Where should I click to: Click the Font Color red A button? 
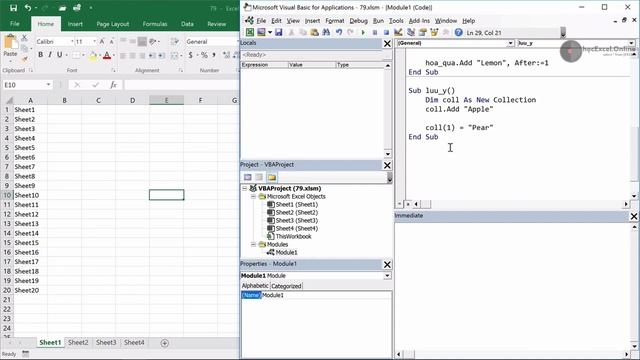coord(107,56)
